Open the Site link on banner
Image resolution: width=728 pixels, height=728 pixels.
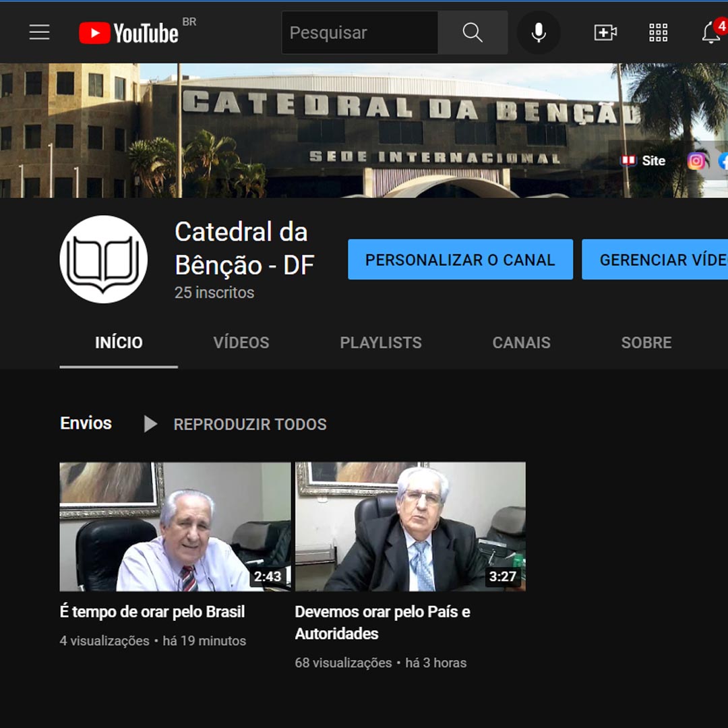[x=643, y=160]
